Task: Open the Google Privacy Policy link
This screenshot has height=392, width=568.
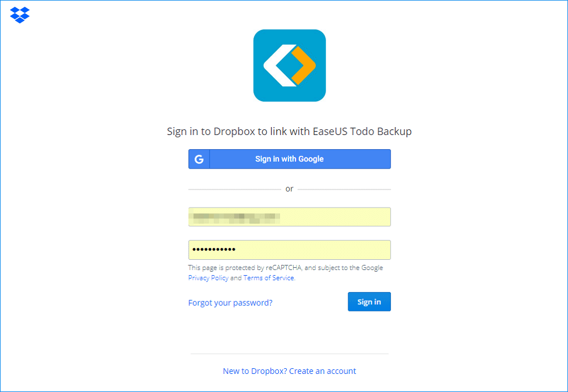Action: (208, 278)
